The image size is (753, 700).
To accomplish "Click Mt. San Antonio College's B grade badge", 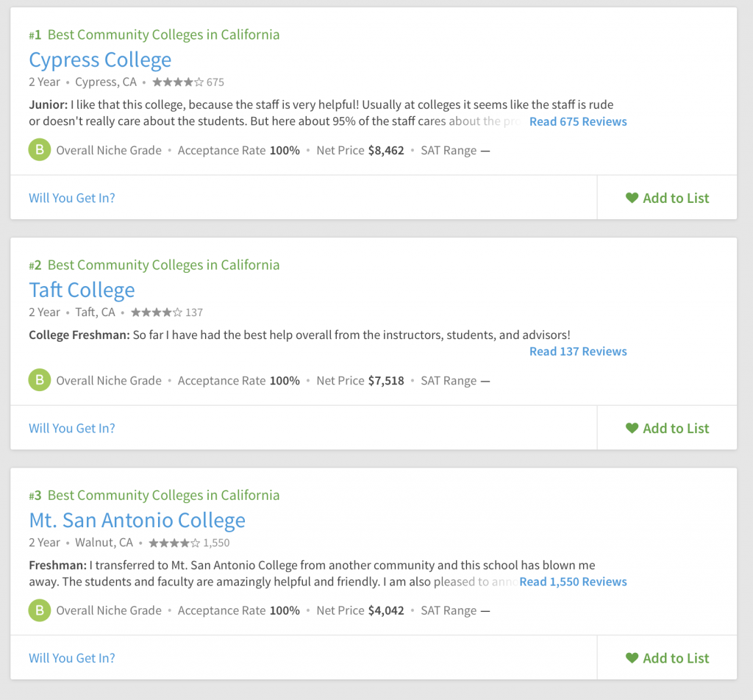I will tap(40, 610).
